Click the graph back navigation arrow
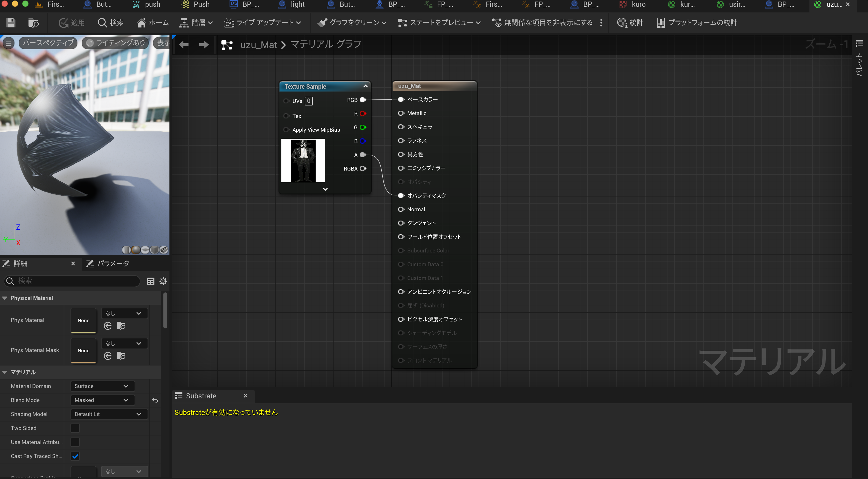This screenshot has width=868, height=479. click(x=184, y=45)
